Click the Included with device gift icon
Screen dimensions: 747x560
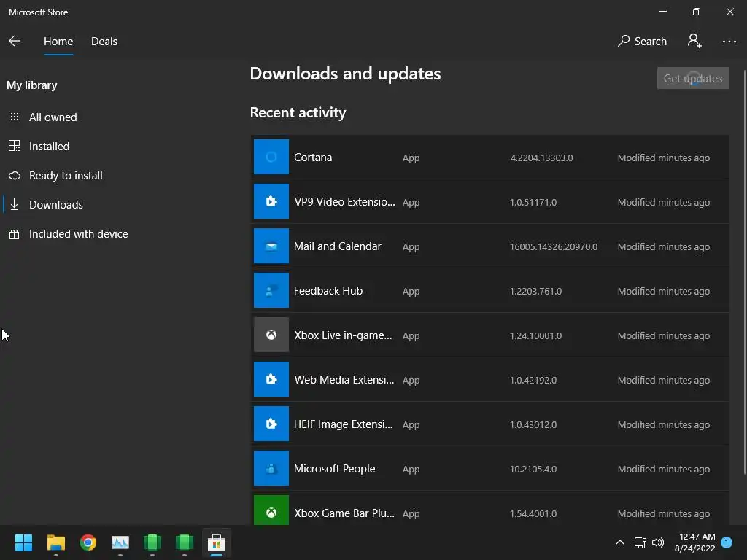(x=15, y=234)
